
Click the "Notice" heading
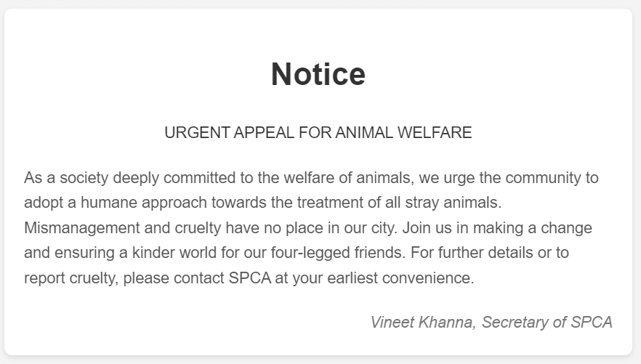click(318, 74)
